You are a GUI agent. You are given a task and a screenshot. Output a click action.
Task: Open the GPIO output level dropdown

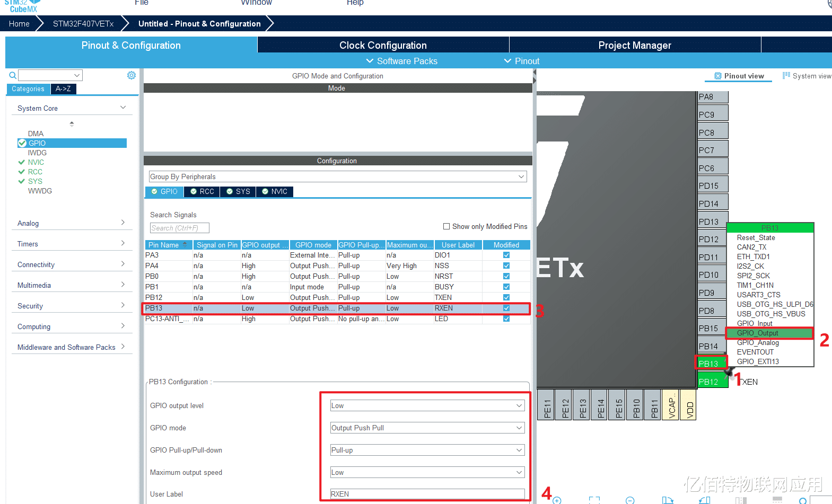click(427, 405)
